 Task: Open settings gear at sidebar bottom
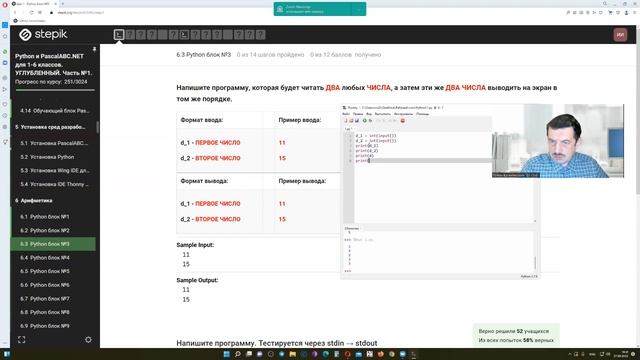pyautogui.click(x=88, y=340)
